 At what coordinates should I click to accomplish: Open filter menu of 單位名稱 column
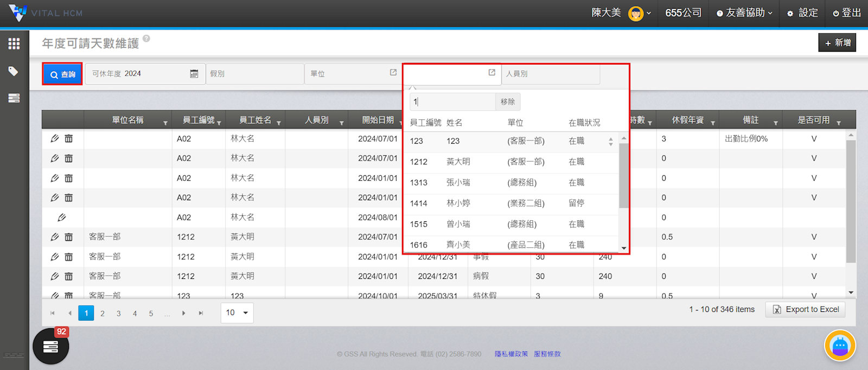click(165, 123)
